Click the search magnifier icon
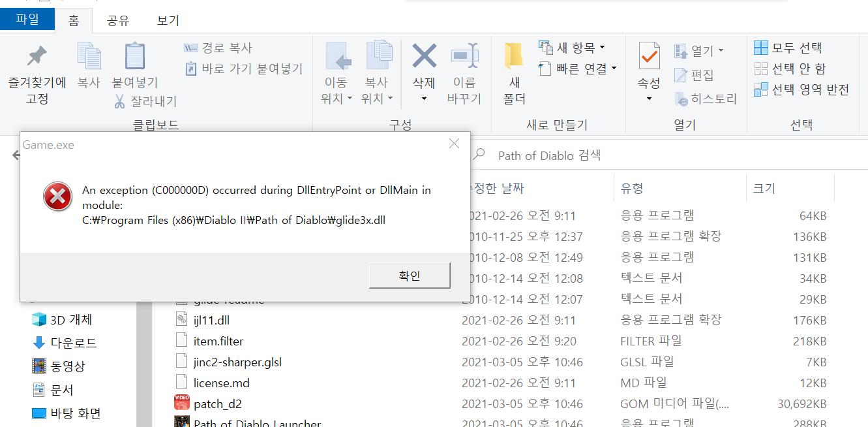 (479, 155)
